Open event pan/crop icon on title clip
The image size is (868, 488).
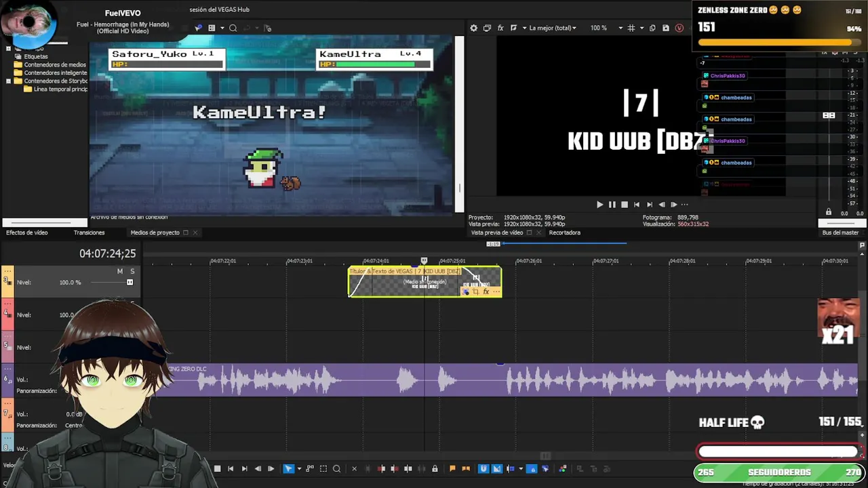(x=475, y=291)
